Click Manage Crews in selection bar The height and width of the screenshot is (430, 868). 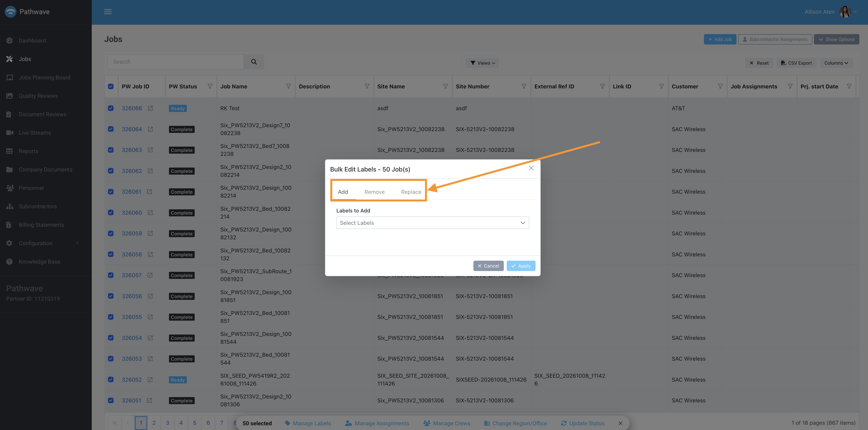(x=447, y=423)
